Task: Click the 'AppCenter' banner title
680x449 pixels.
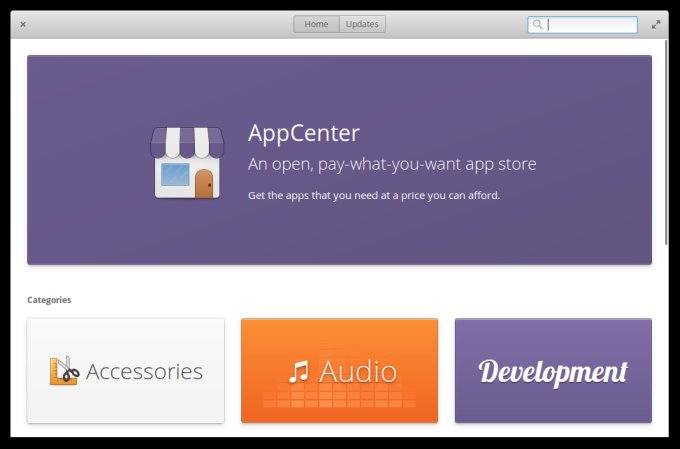Action: pyautogui.click(x=304, y=133)
